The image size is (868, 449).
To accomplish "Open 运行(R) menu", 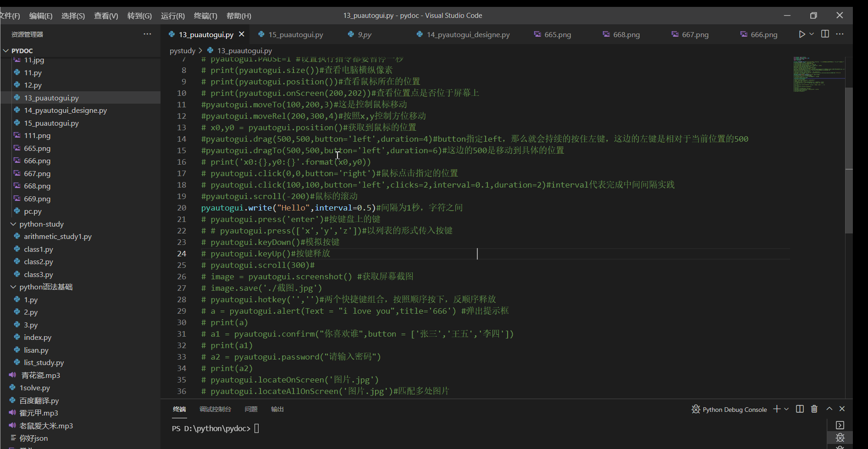I will pyautogui.click(x=173, y=16).
